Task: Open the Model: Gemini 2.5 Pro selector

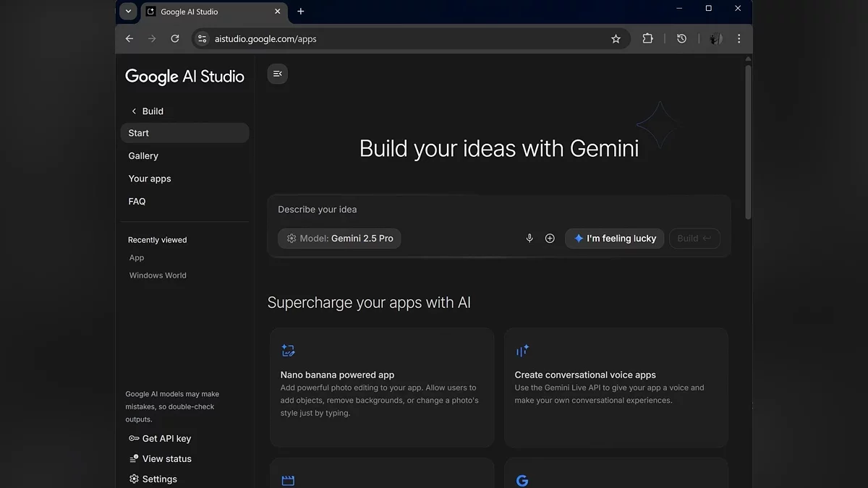Action: pyautogui.click(x=339, y=239)
